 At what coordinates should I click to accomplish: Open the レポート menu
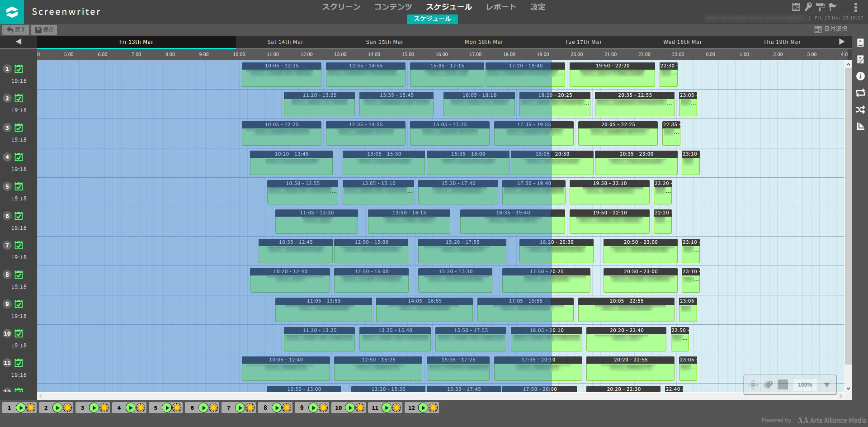pos(501,7)
